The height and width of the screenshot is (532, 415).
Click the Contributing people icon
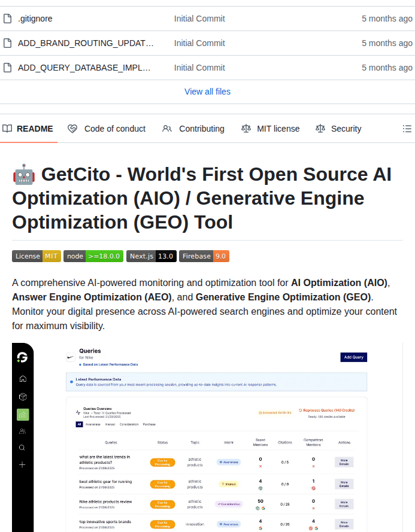tap(166, 129)
